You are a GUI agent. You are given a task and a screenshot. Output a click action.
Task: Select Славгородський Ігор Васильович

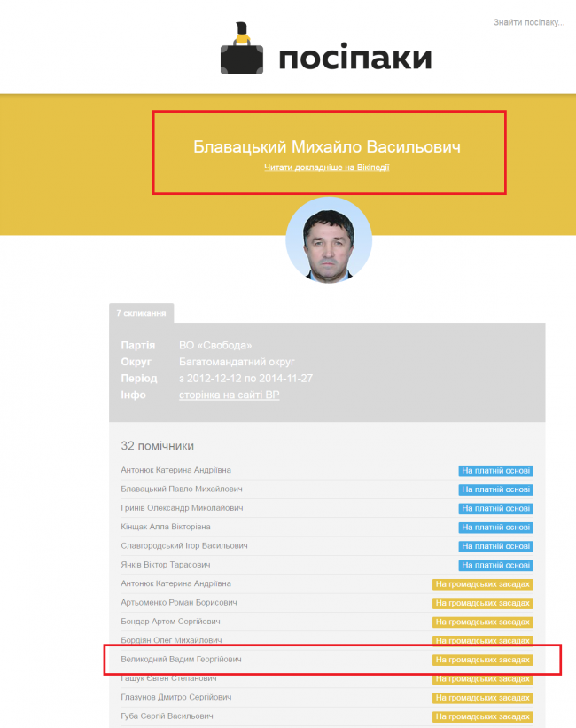coord(183,545)
